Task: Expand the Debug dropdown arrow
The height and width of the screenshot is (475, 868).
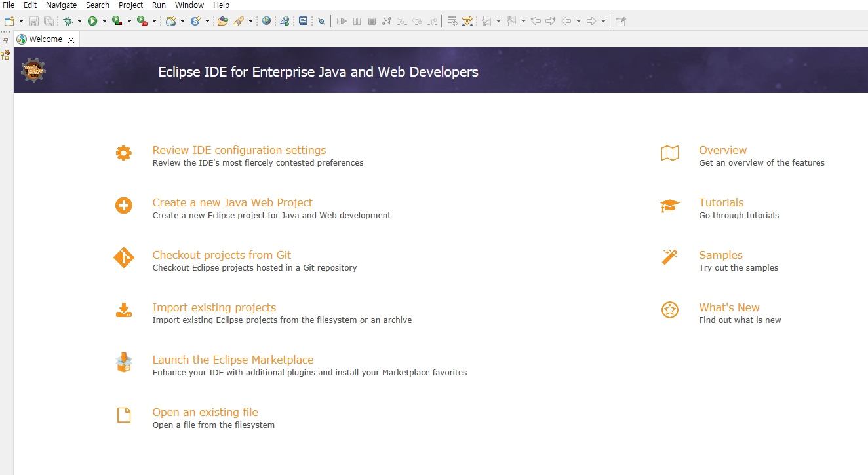Action: click(x=79, y=21)
